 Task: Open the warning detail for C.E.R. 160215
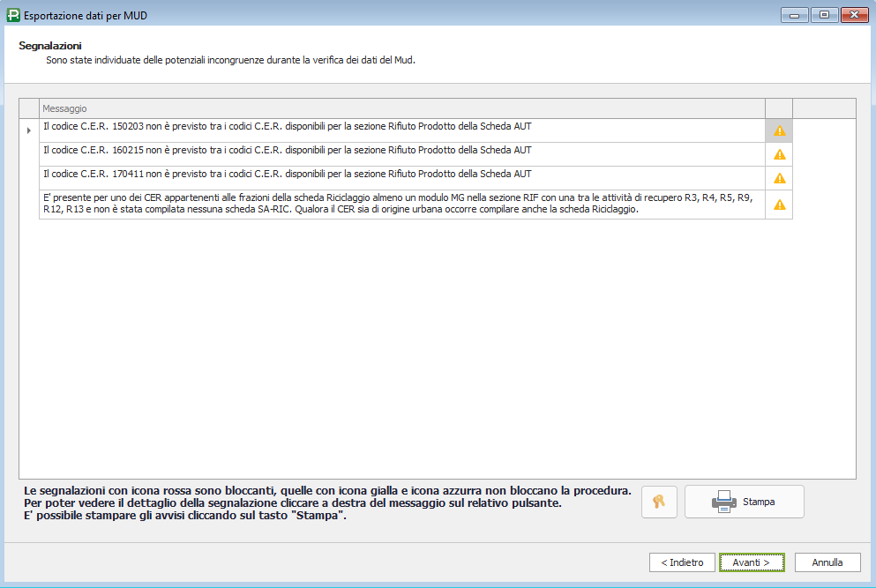point(779,154)
